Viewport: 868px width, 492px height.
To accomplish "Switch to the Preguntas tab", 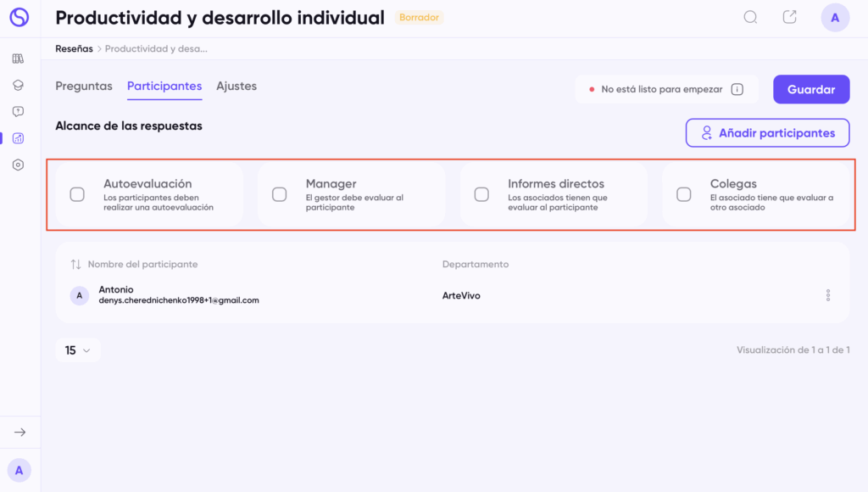I will point(84,86).
